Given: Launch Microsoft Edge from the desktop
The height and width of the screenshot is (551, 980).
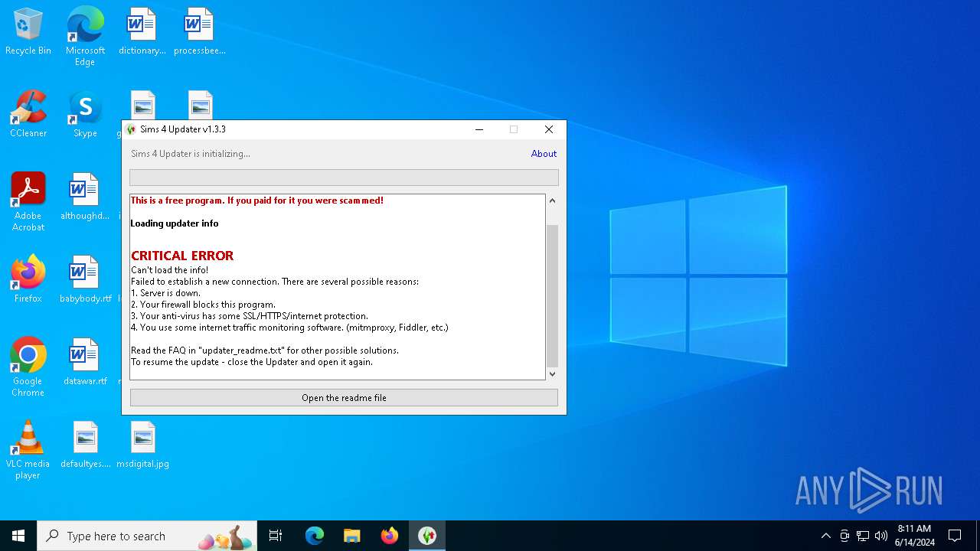Looking at the screenshot, I should click(85, 37).
